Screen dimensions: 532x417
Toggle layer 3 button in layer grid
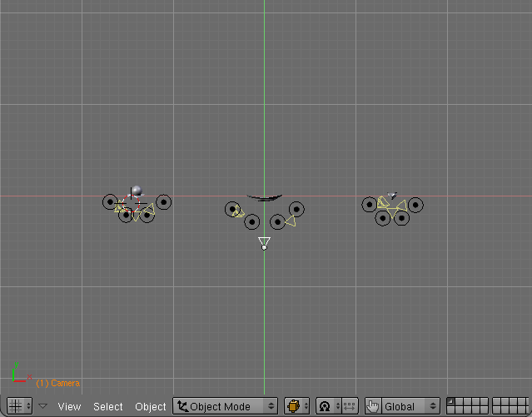468,402
